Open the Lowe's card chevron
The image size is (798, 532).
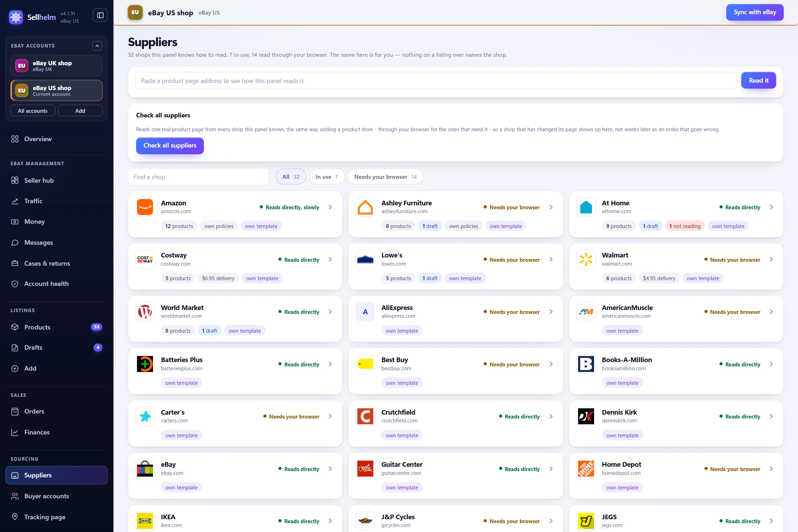point(551,260)
